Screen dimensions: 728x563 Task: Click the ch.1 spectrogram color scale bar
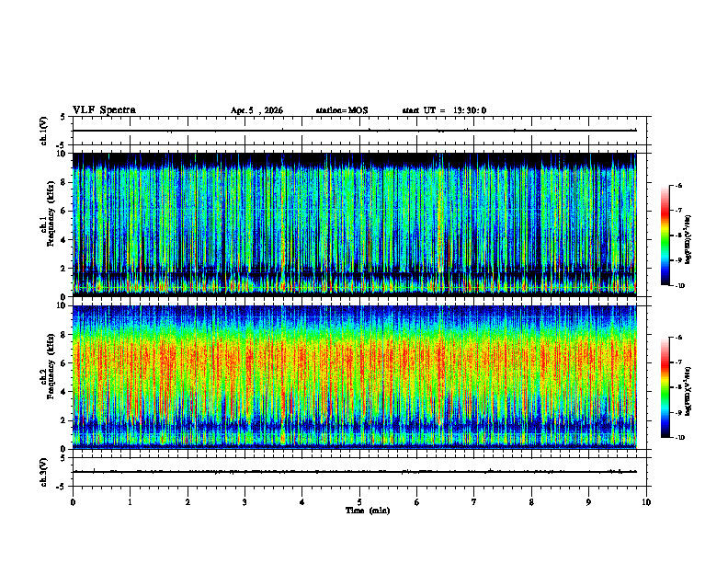(x=665, y=236)
